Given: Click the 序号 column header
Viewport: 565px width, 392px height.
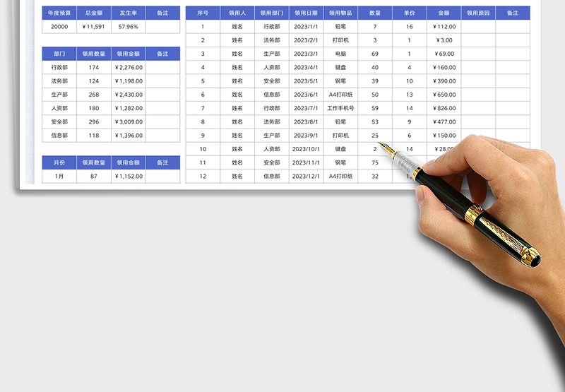Looking at the screenshot, I should pyautogui.click(x=203, y=13).
